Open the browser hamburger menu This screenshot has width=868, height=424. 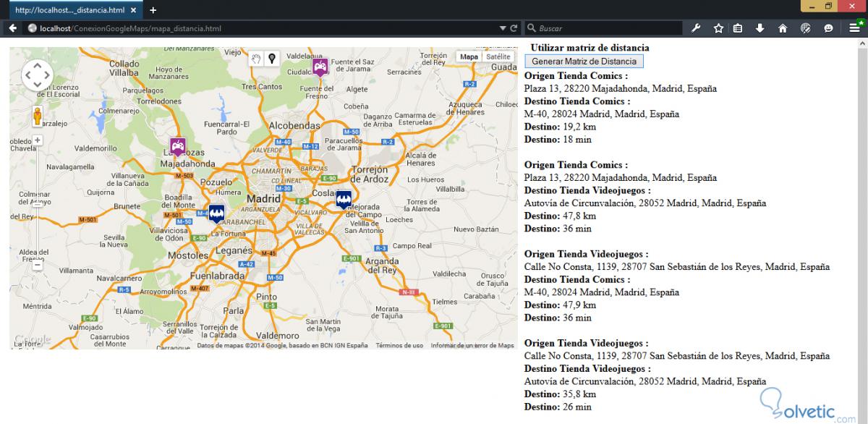[854, 28]
